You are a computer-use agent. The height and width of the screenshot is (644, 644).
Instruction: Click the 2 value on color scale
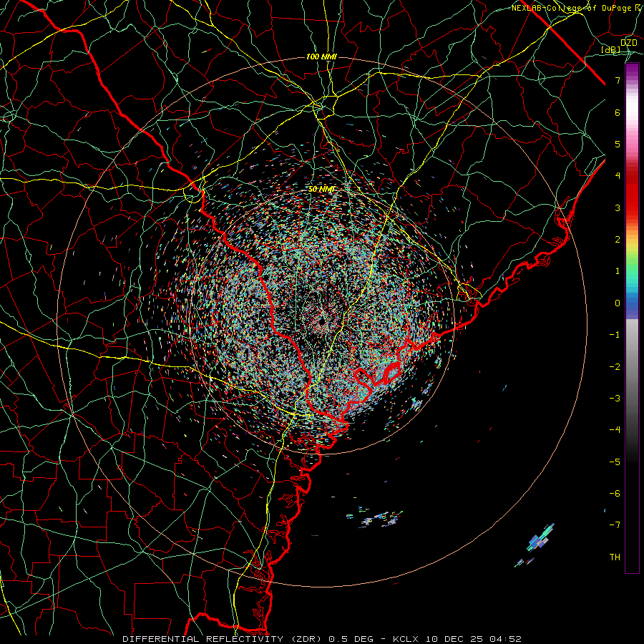coord(618,240)
